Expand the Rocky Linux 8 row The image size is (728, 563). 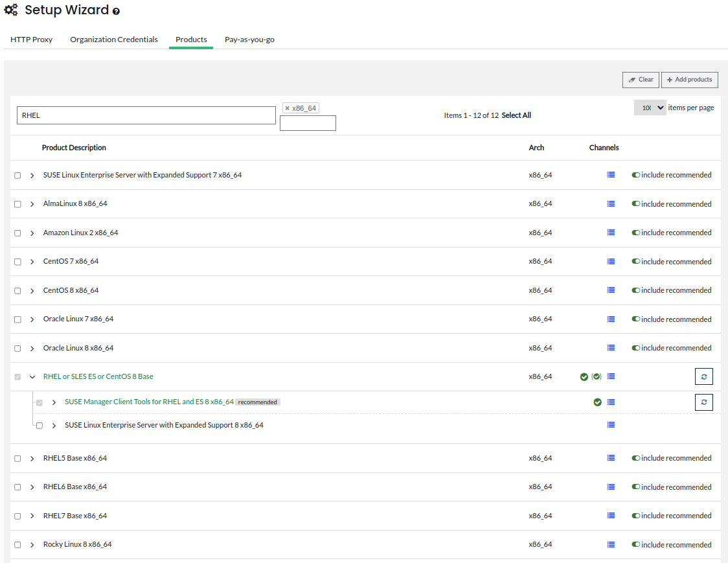pos(32,544)
